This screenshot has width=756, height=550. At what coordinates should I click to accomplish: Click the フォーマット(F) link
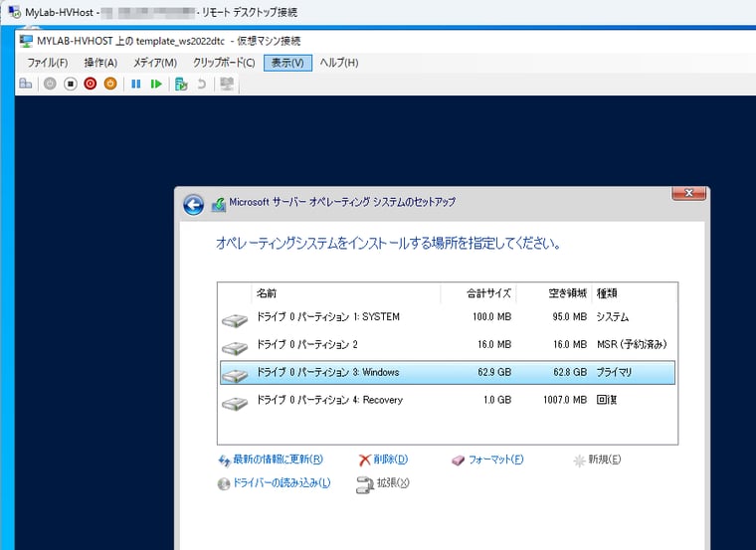point(496,459)
